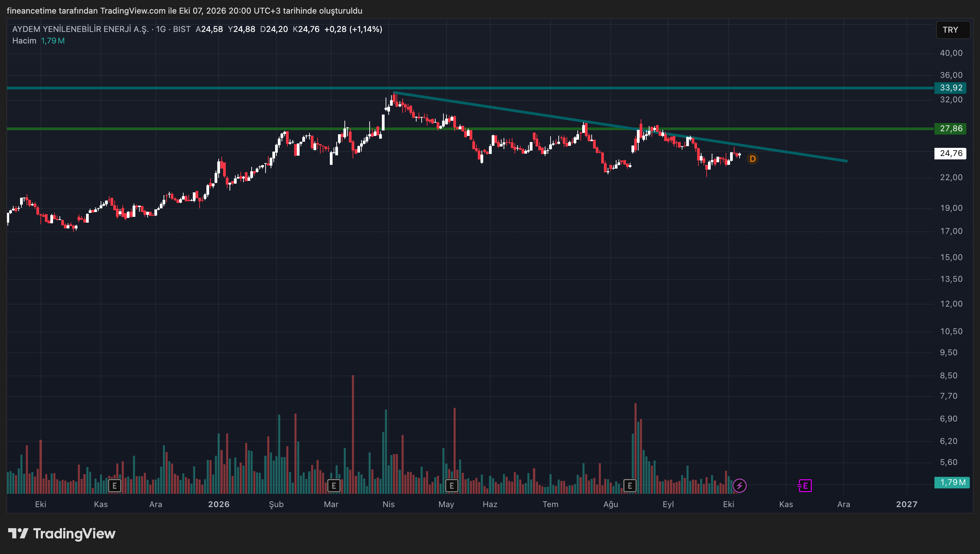Click the earnings 'E' marker near Kas 2025
Image resolution: width=980 pixels, height=554 pixels.
pos(115,486)
